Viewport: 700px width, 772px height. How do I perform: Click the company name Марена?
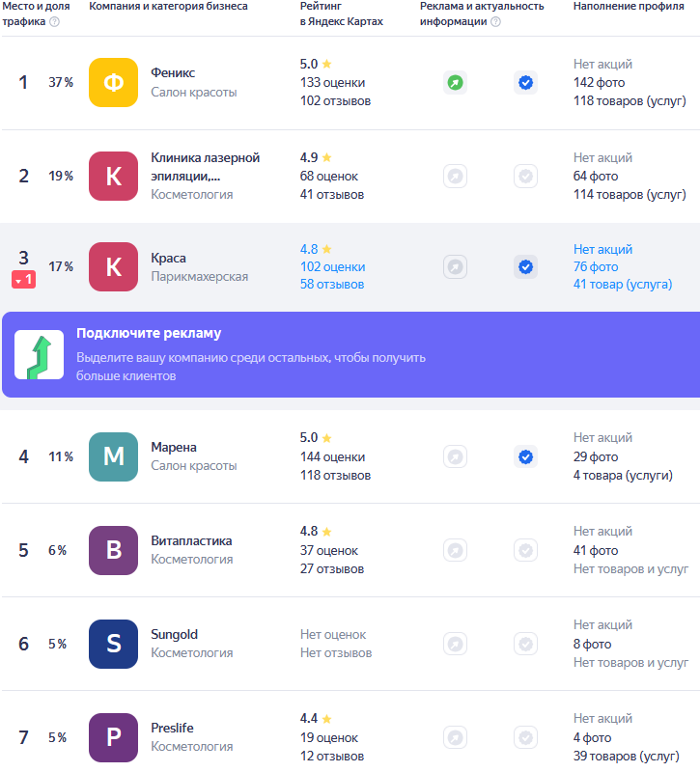coord(174,447)
